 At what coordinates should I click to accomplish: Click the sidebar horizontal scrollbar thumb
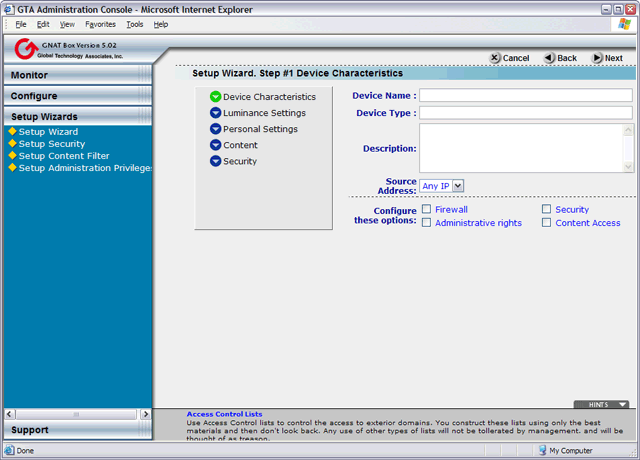76,414
